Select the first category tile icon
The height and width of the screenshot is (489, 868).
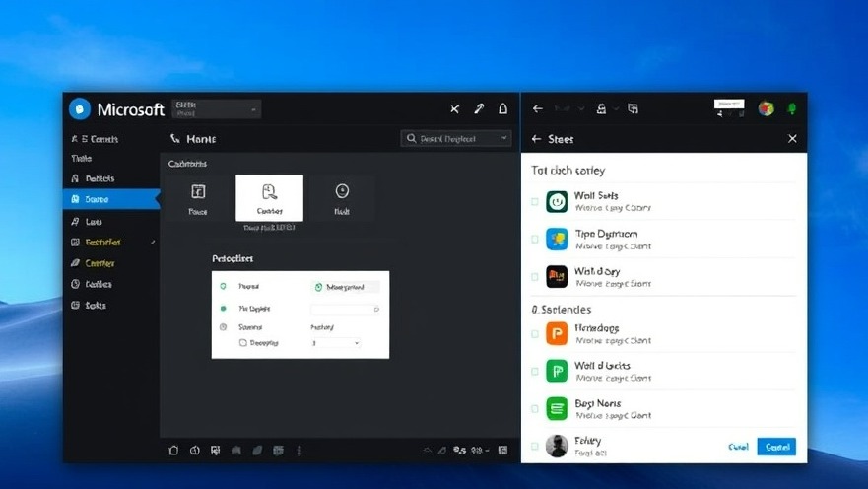coord(198,191)
